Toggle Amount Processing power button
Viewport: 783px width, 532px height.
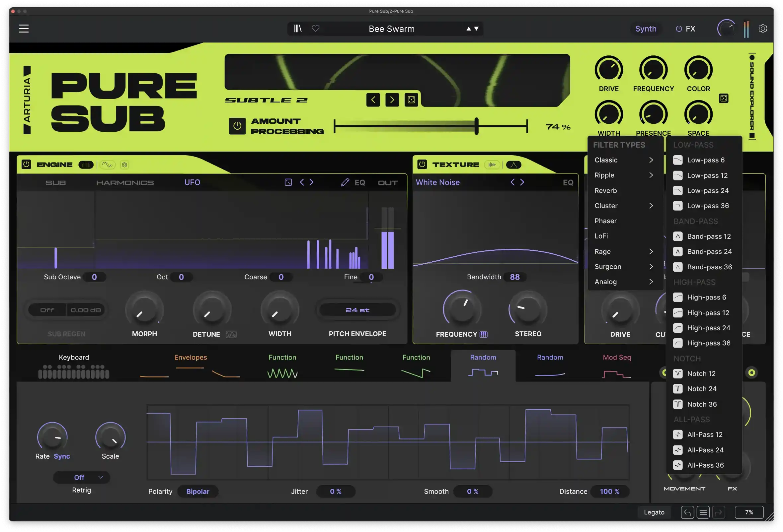point(237,126)
